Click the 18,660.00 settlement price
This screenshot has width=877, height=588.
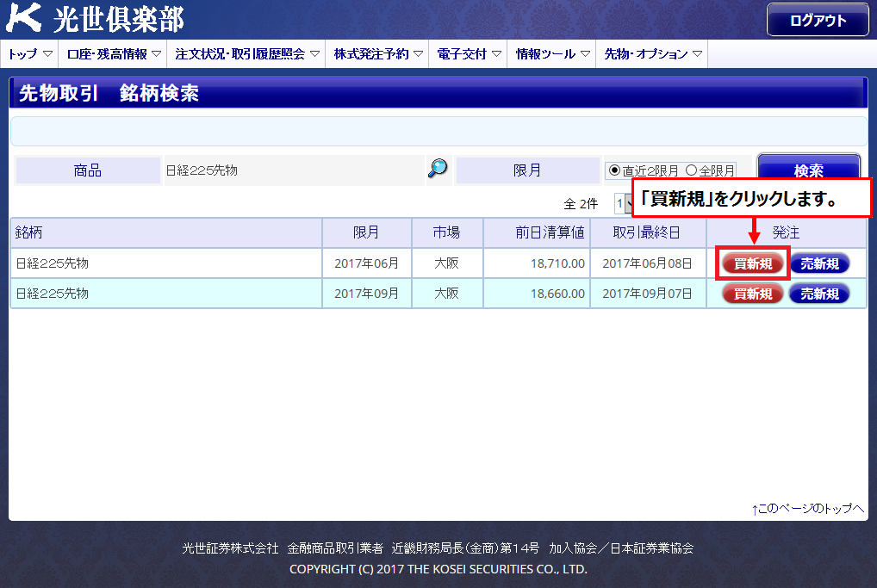click(557, 294)
